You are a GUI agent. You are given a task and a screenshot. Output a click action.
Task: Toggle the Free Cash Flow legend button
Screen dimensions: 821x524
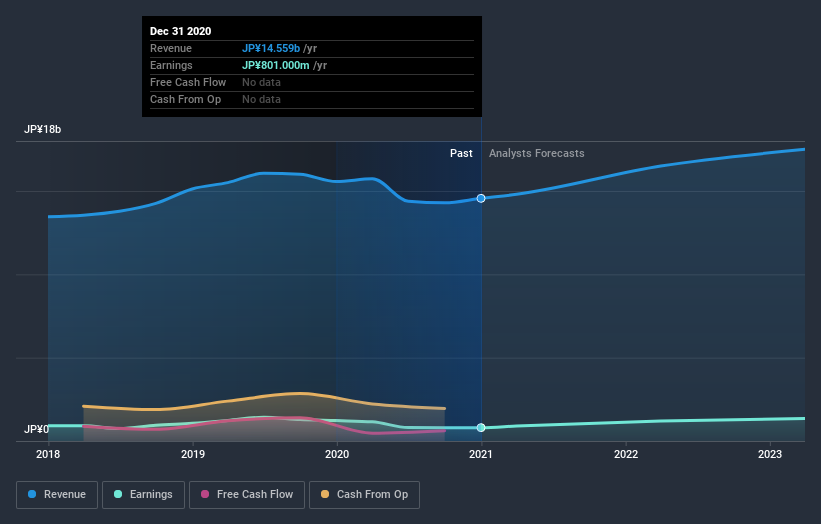tap(247, 495)
